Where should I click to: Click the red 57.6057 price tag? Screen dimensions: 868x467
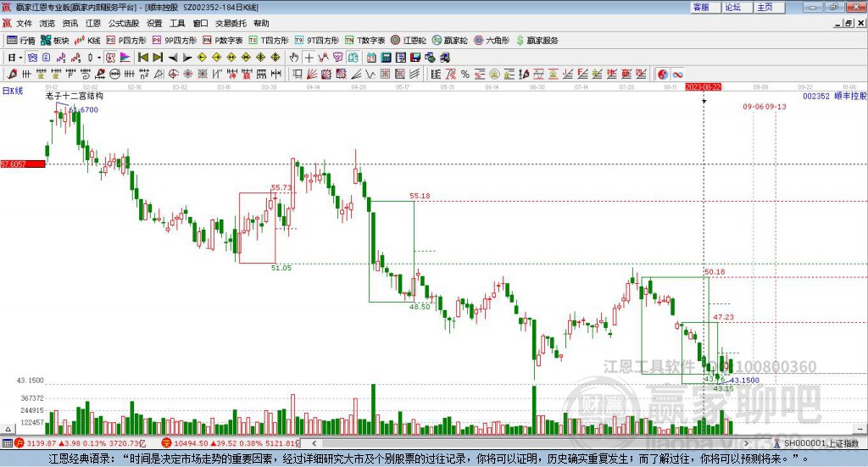pyautogui.click(x=23, y=164)
